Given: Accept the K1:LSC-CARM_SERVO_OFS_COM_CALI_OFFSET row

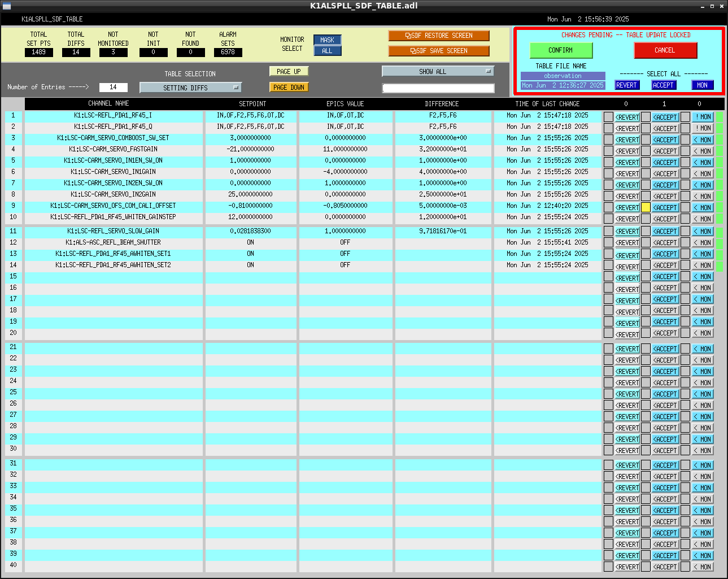Looking at the screenshot, I should 665,208.
